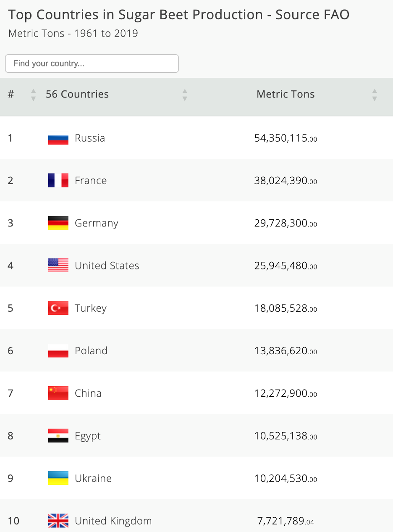Click the Metric Tons column header
The width and height of the screenshot is (393, 532).
(286, 94)
